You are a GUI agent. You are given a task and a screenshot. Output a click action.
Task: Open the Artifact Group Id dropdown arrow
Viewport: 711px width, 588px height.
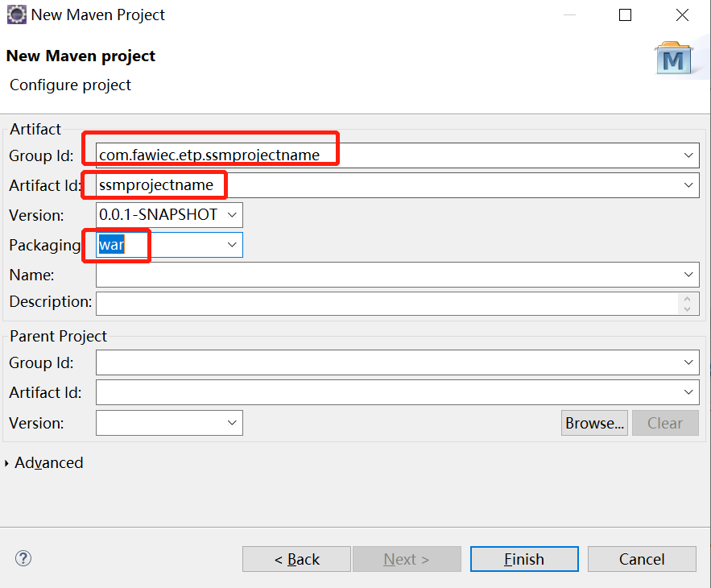(688, 155)
